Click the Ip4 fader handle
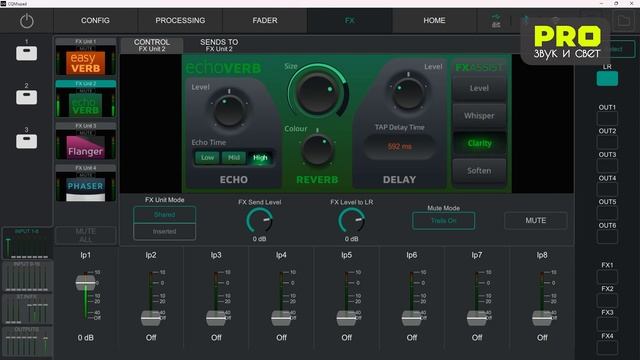Screen dimensions: 640x360 pos(281,318)
